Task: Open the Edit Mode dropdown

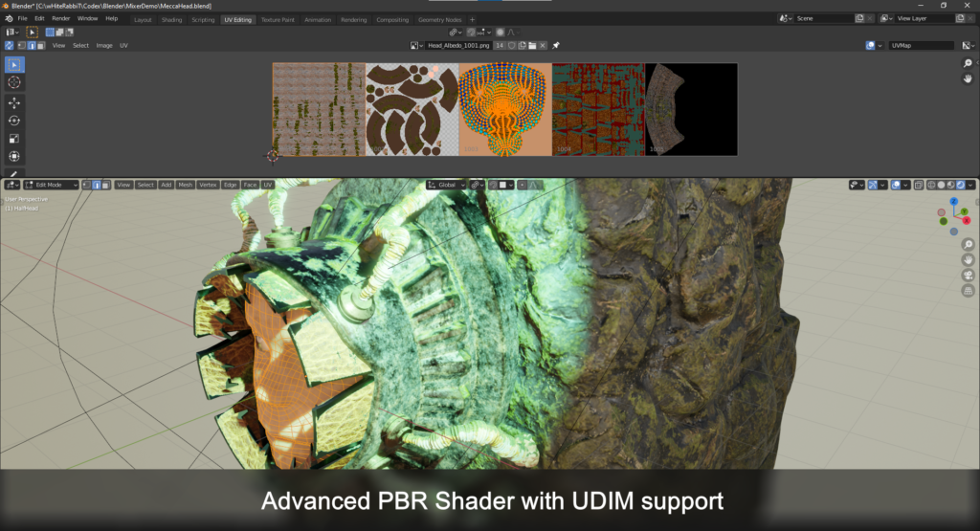Action: [51, 185]
